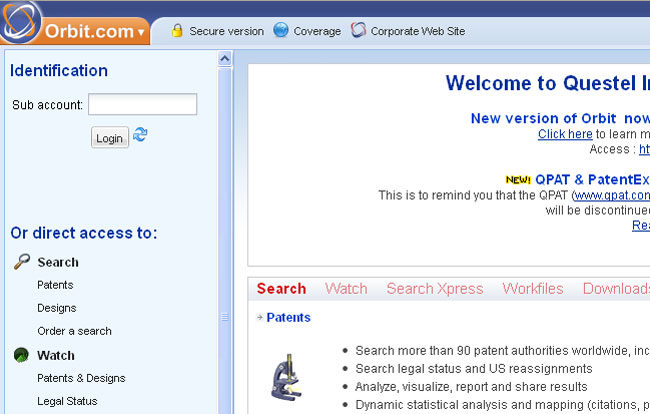Click the yellow NEW! badge
Screen dimensions: 650x414
518,180
